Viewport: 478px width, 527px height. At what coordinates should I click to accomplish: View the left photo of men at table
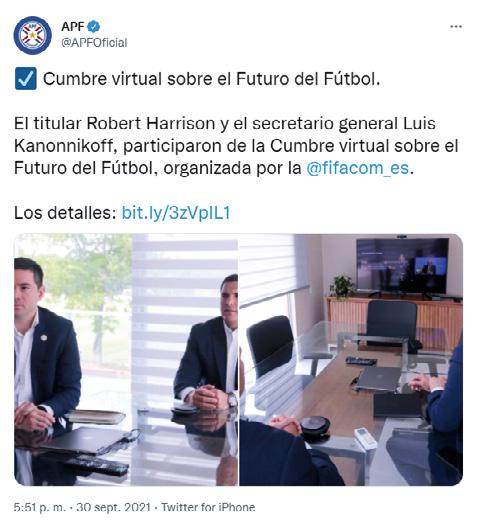pos(126,360)
